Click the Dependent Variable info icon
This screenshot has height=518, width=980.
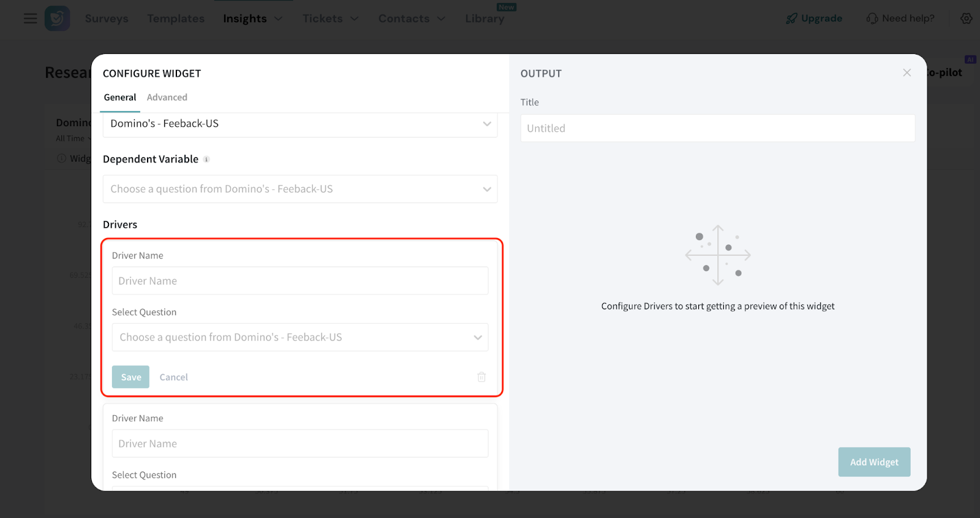coord(206,160)
